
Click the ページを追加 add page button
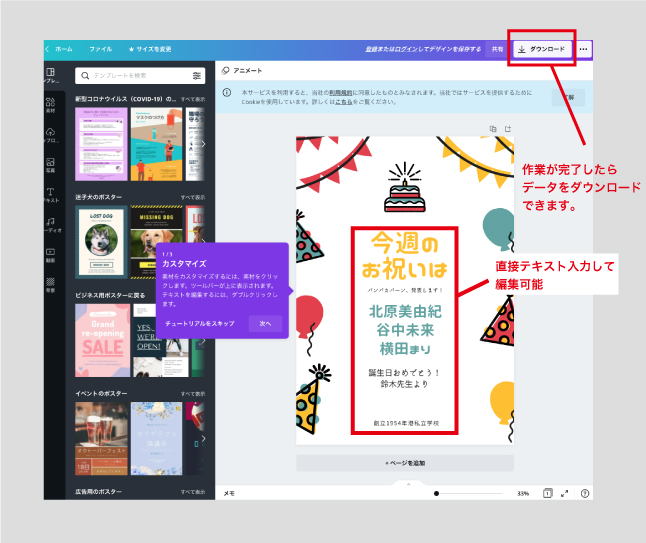405,463
